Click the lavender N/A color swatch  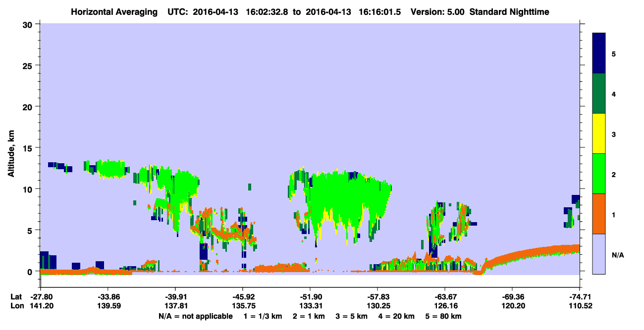coord(599,254)
